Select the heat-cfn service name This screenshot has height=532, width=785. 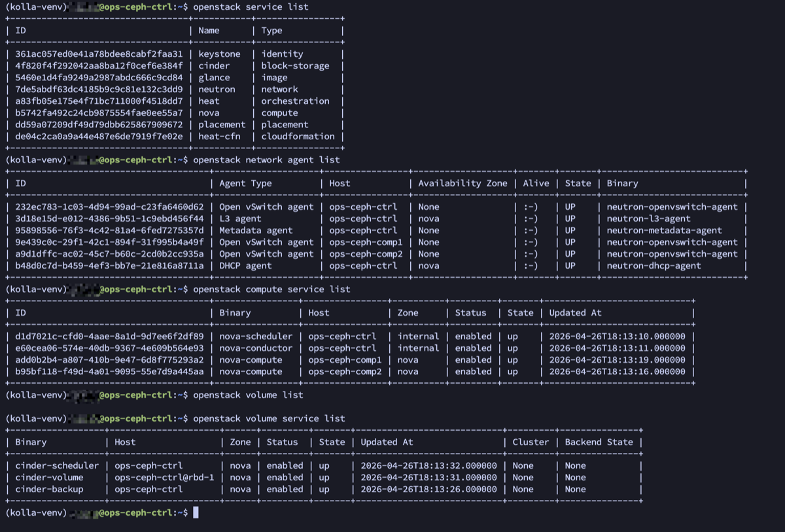click(x=219, y=137)
